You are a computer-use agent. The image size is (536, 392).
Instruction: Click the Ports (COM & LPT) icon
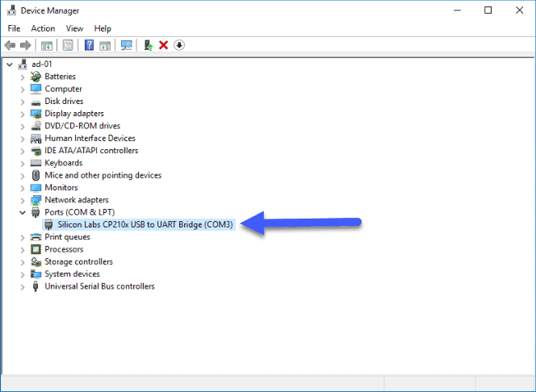[36, 212]
